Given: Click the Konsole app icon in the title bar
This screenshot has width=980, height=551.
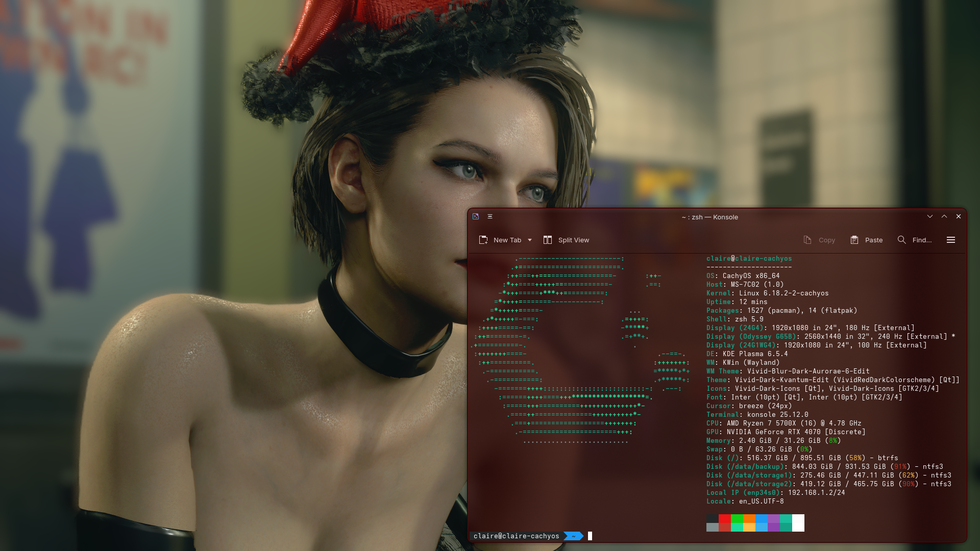Looking at the screenshot, I should (476, 216).
